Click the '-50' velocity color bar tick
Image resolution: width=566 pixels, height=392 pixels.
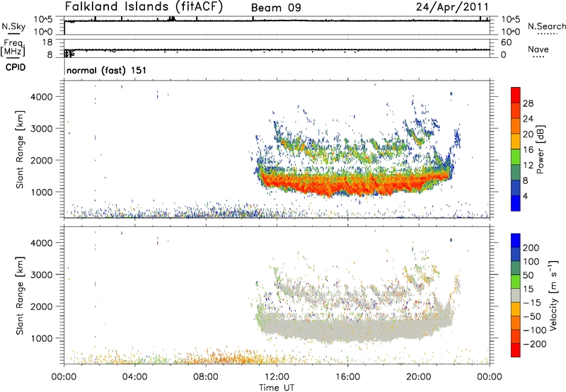coord(532,316)
